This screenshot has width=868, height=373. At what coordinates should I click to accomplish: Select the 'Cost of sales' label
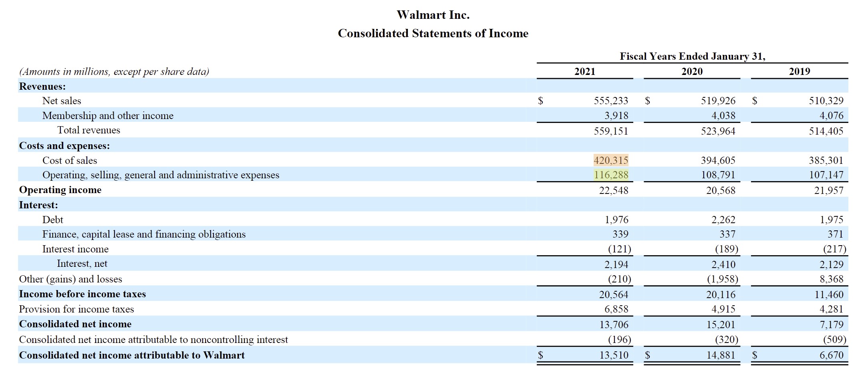70,160
